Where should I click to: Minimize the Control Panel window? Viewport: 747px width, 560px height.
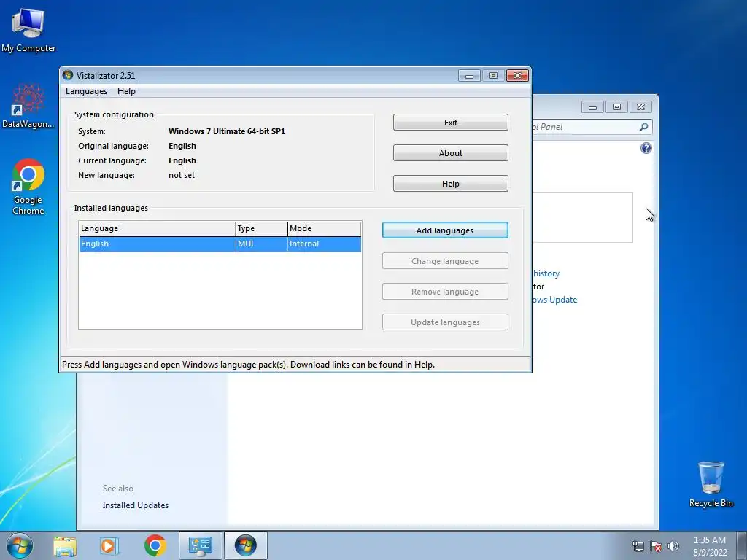click(592, 107)
